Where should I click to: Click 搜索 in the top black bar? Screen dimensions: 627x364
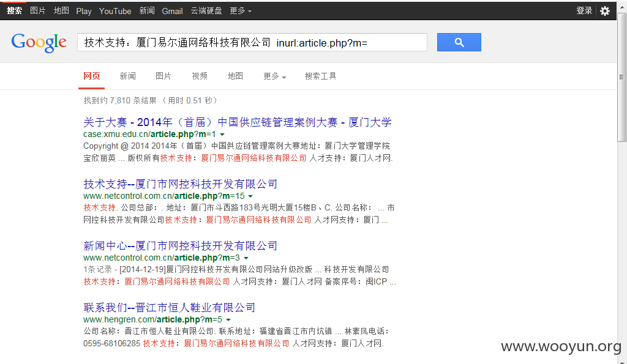point(15,11)
